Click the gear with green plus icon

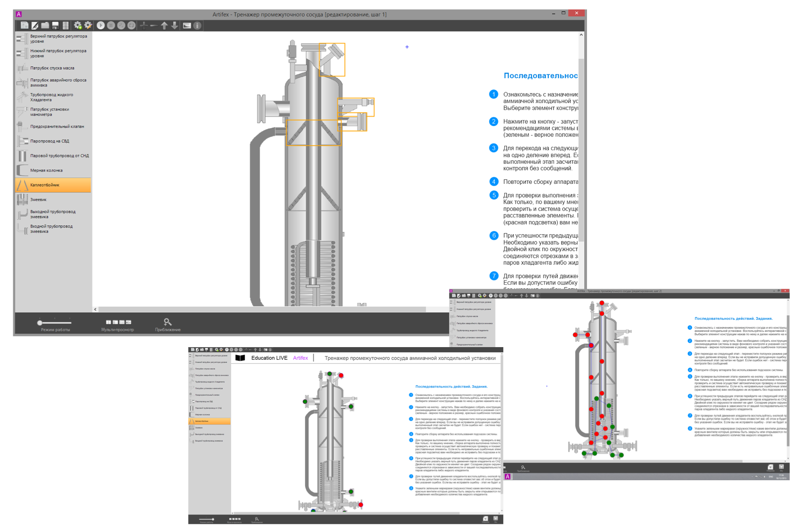pyautogui.click(x=78, y=25)
